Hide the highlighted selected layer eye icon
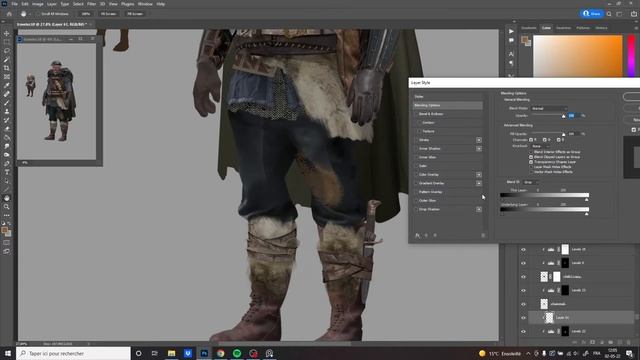Viewport: 640px width, 360px height. (523, 318)
